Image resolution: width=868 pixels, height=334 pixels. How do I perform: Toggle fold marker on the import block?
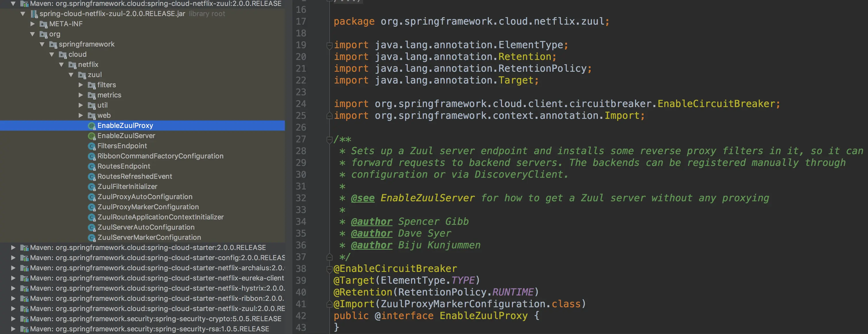330,45
